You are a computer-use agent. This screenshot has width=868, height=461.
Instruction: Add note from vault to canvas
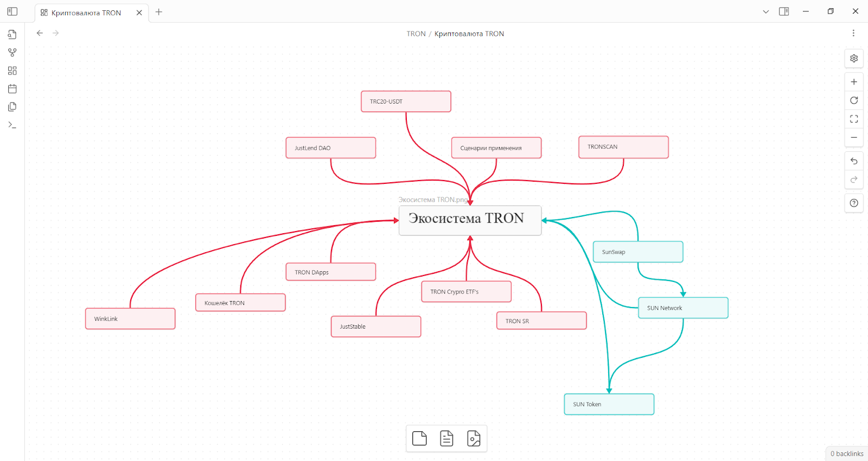click(x=446, y=438)
